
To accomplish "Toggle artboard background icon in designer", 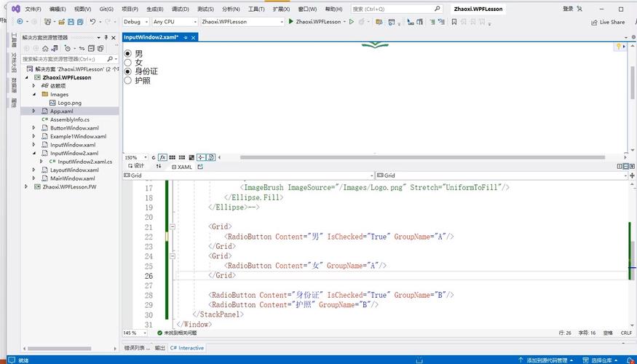I will point(191,157).
